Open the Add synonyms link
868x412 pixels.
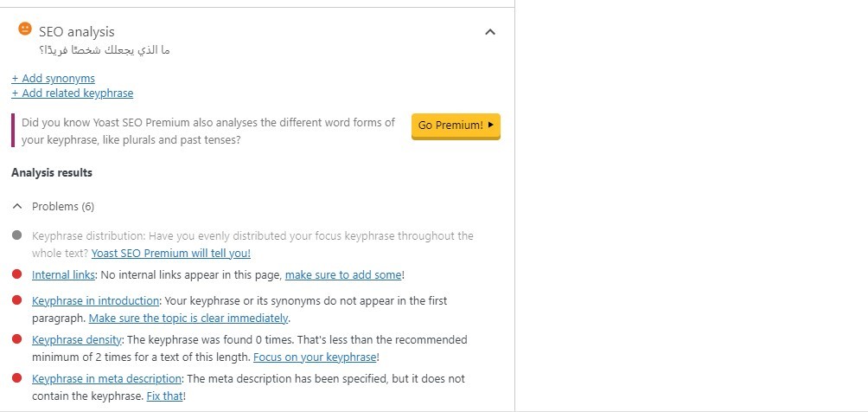point(53,79)
